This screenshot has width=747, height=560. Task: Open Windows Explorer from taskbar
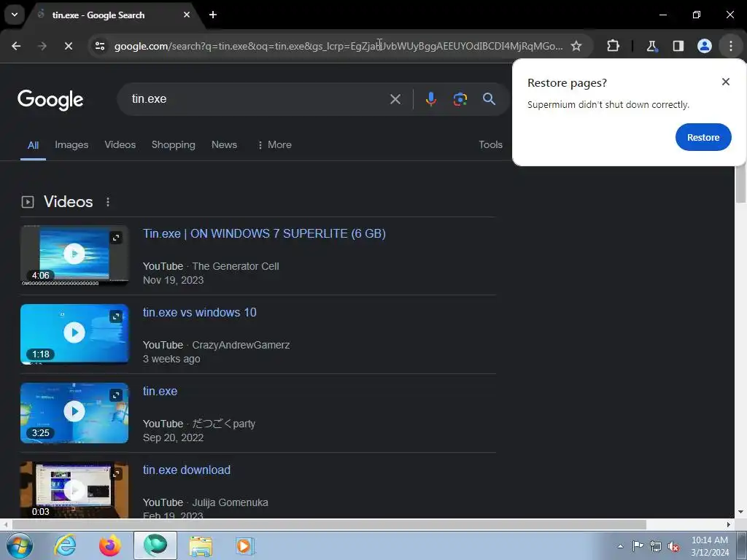[201, 545]
